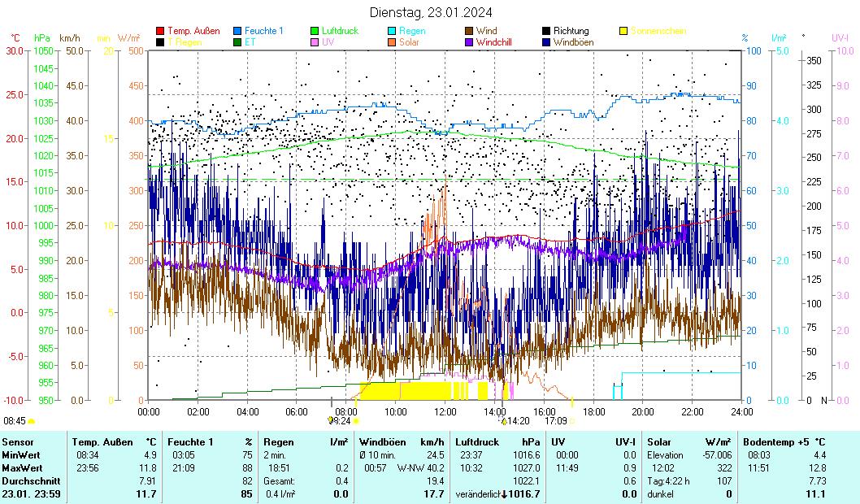Viewport: 860px width, 504px height.
Task: Click the hPa axis unit label
Action: coord(41,38)
